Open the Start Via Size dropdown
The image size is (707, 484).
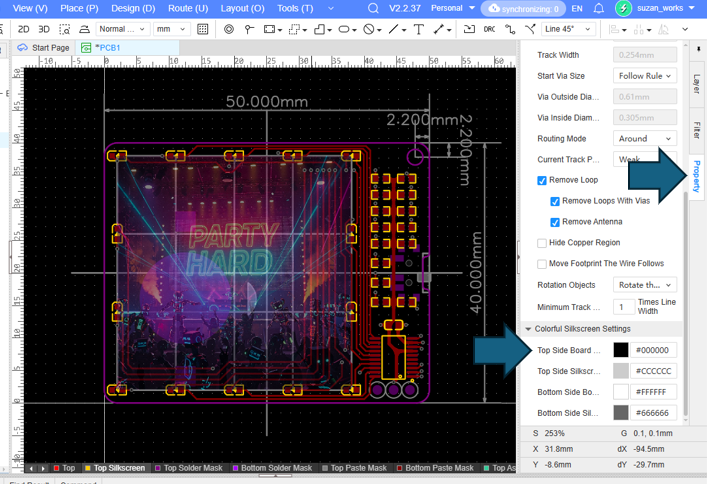click(645, 76)
